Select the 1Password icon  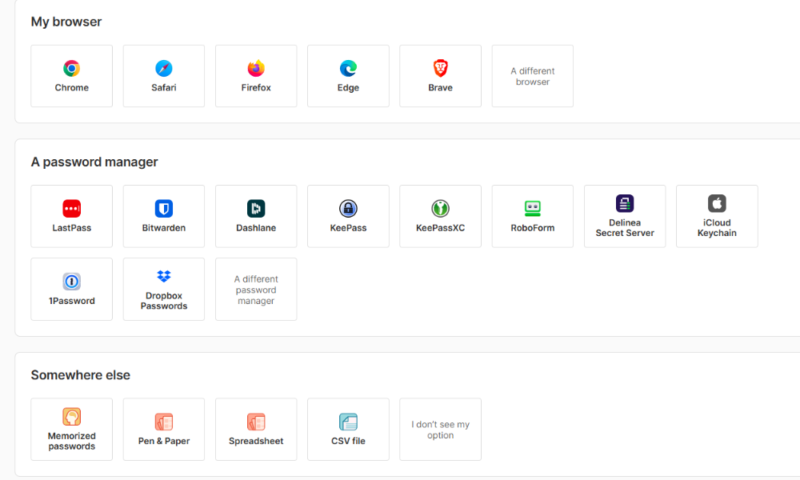(x=71, y=281)
